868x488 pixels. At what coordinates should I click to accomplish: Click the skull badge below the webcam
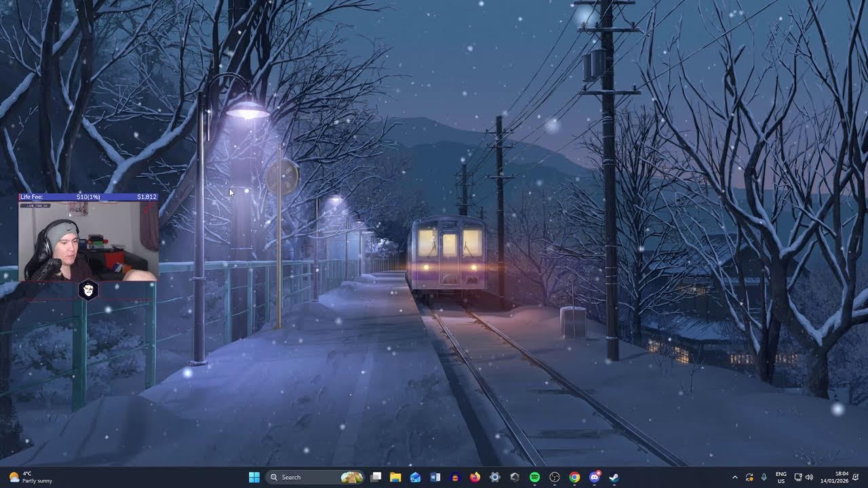89,291
